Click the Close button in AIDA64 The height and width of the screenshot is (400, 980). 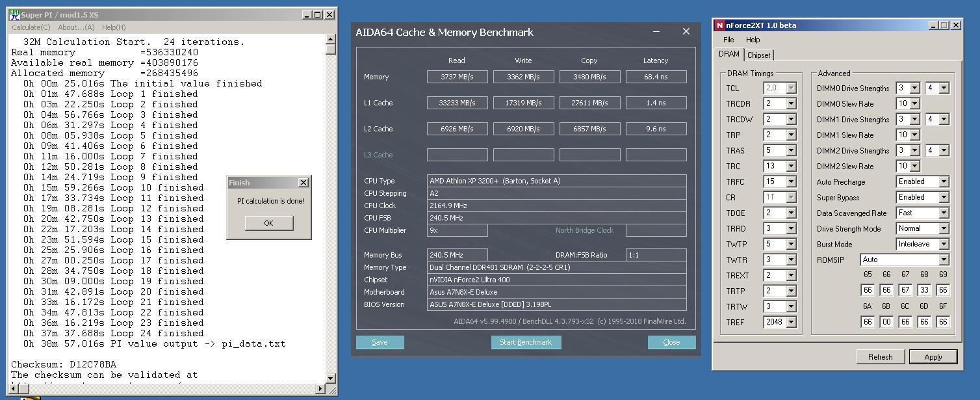coord(671,342)
